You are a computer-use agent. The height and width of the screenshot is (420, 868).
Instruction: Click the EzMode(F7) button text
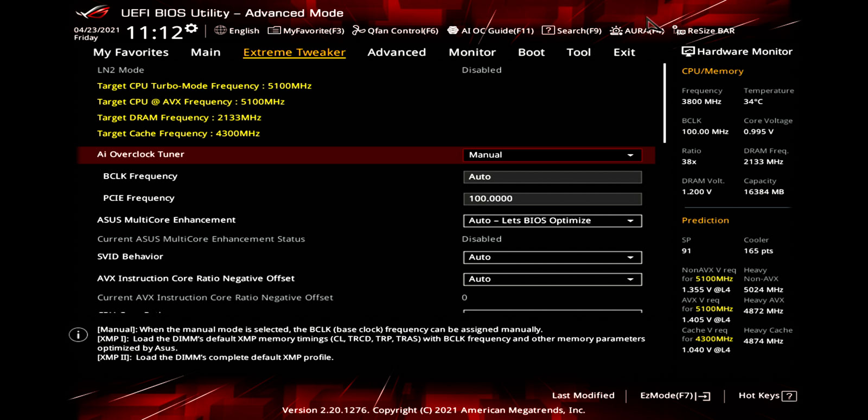667,396
